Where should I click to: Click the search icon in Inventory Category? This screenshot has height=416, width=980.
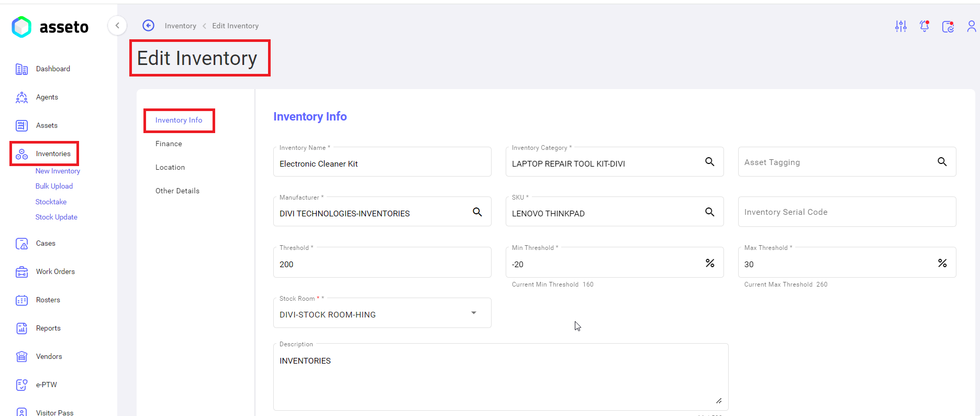coord(709,162)
